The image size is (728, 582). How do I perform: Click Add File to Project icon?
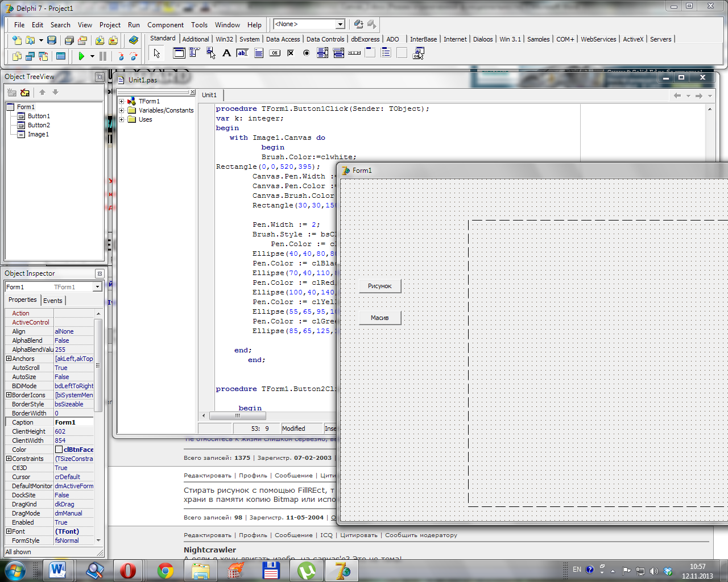coord(100,40)
